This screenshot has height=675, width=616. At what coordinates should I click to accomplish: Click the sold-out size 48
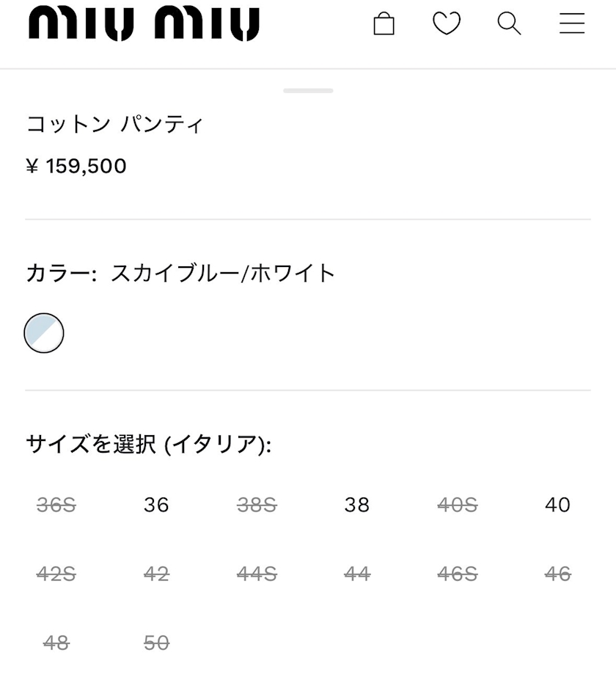point(56,643)
